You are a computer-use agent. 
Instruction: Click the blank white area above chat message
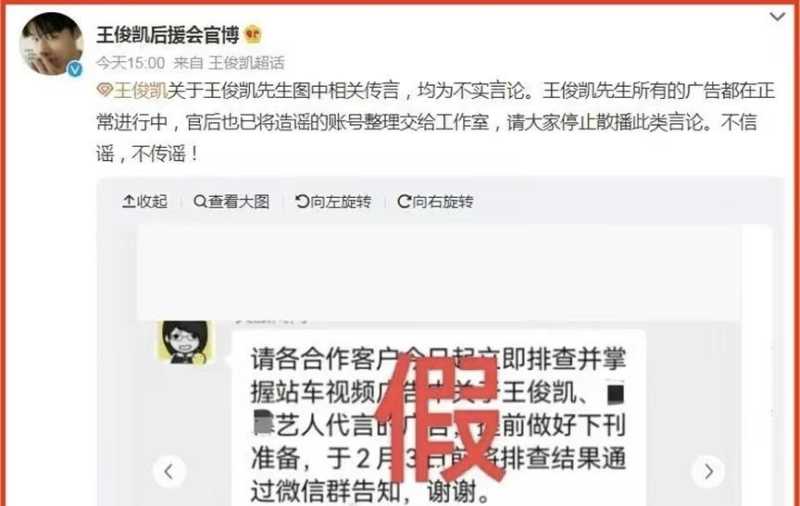point(439,273)
